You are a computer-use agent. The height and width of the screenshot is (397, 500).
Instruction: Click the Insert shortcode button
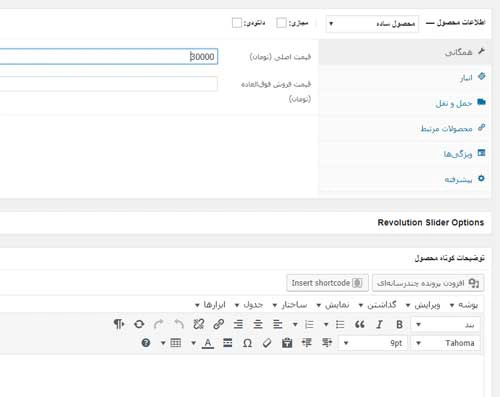click(x=327, y=283)
